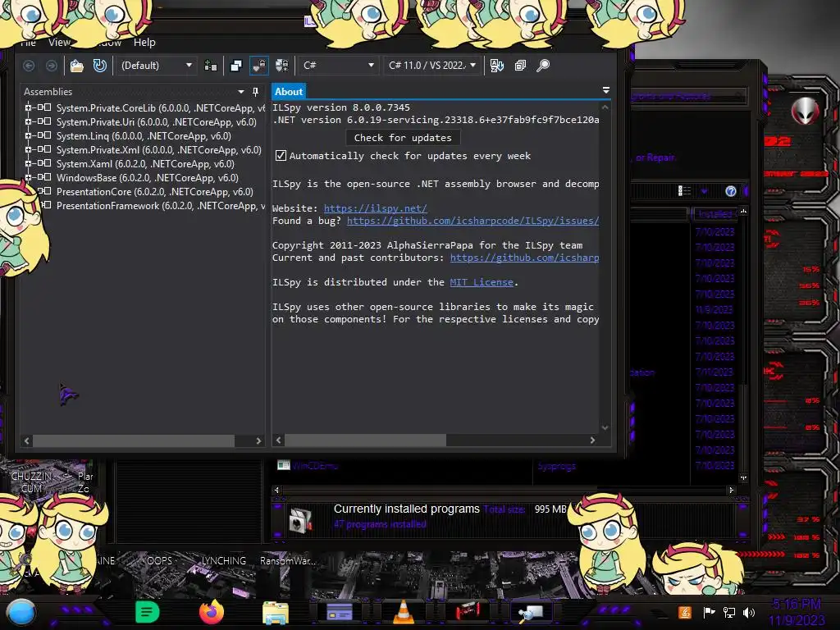The height and width of the screenshot is (630, 840).
Task: Click Programs list scroll-down arrow
Action: click(x=743, y=477)
